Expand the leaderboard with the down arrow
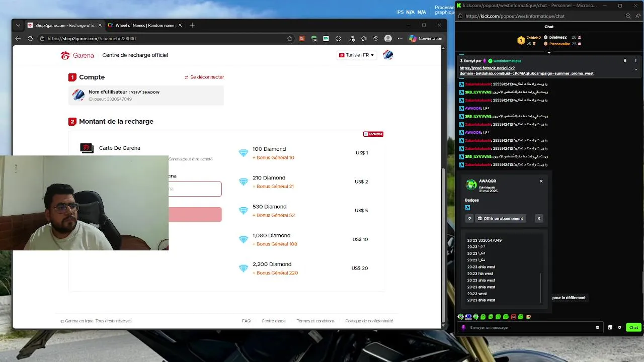 549,51
